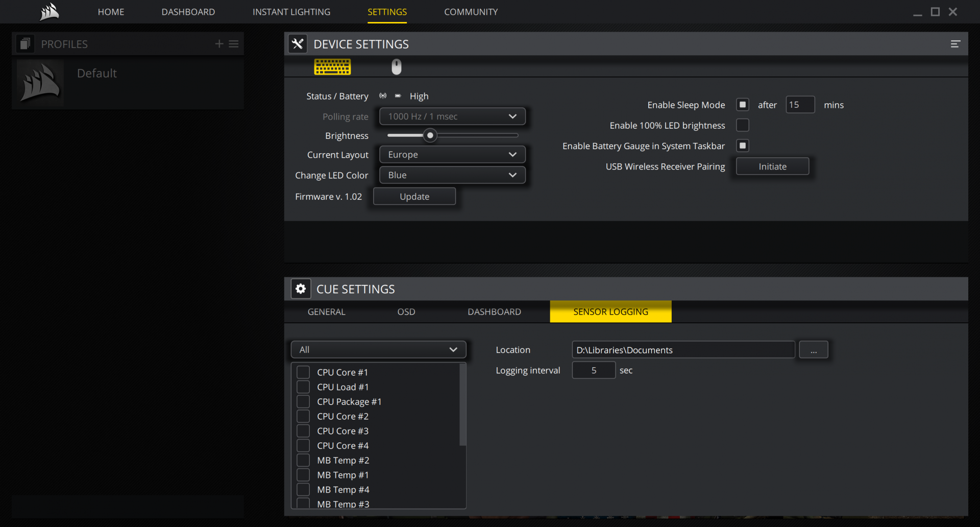Click the Corsair sails logo icon
Viewport: 980px width, 527px height.
coord(50,12)
